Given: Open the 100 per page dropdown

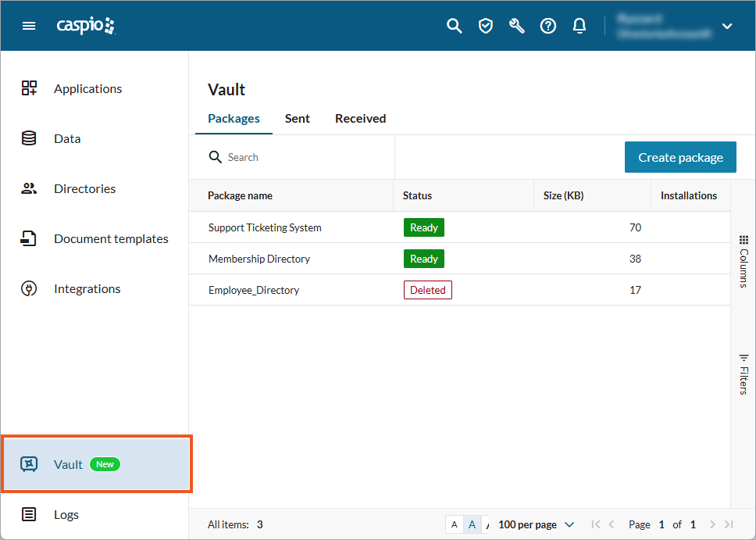Looking at the screenshot, I should click(536, 524).
